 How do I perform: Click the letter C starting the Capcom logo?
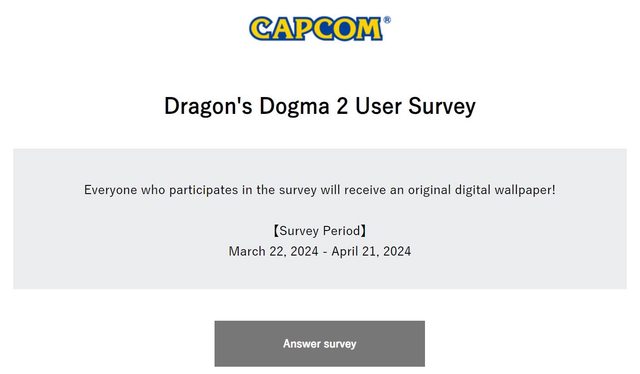[x=261, y=29]
